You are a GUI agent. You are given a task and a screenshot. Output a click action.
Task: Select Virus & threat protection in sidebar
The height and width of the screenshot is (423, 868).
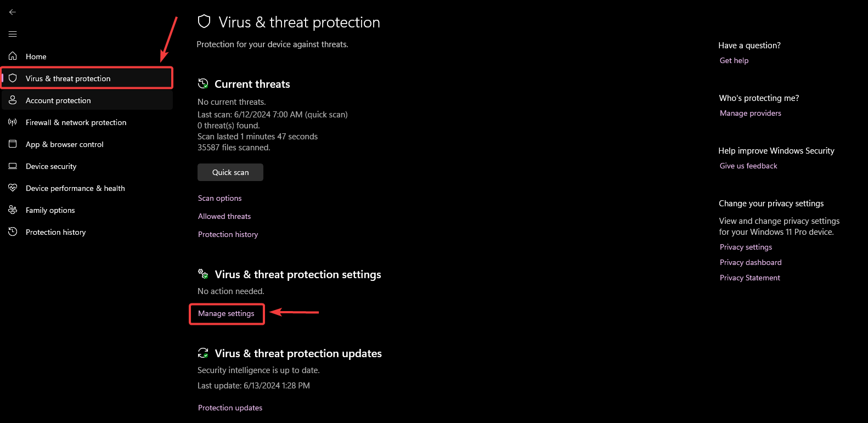[x=68, y=78]
